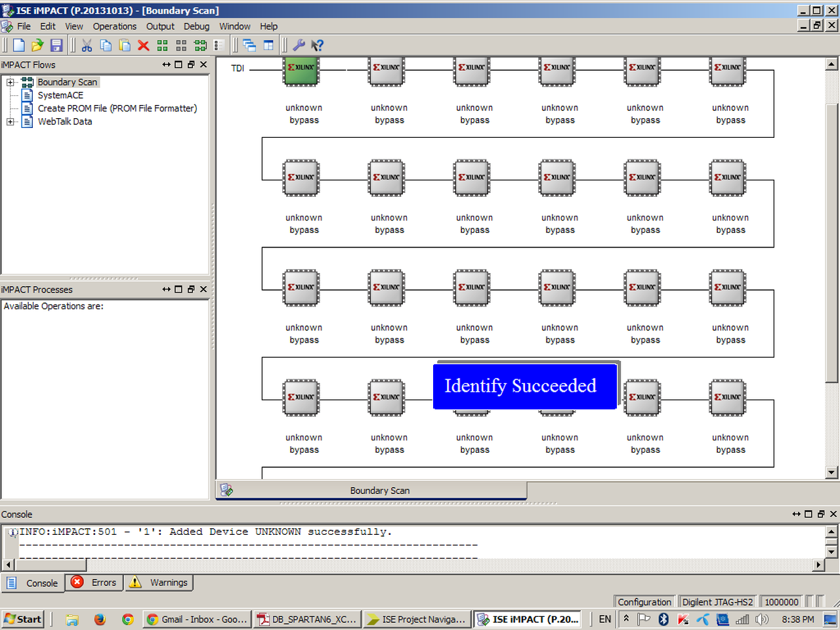Click the Digilent JTAG-HS2 status entry
Screen dimensions: 840x630
[x=718, y=602]
